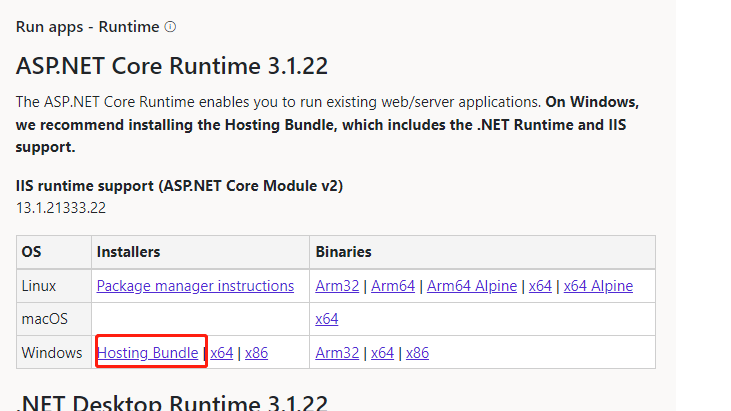This screenshot has width=731, height=411.
Task: Click the IIS runtime support version number
Action: pyautogui.click(x=61, y=207)
